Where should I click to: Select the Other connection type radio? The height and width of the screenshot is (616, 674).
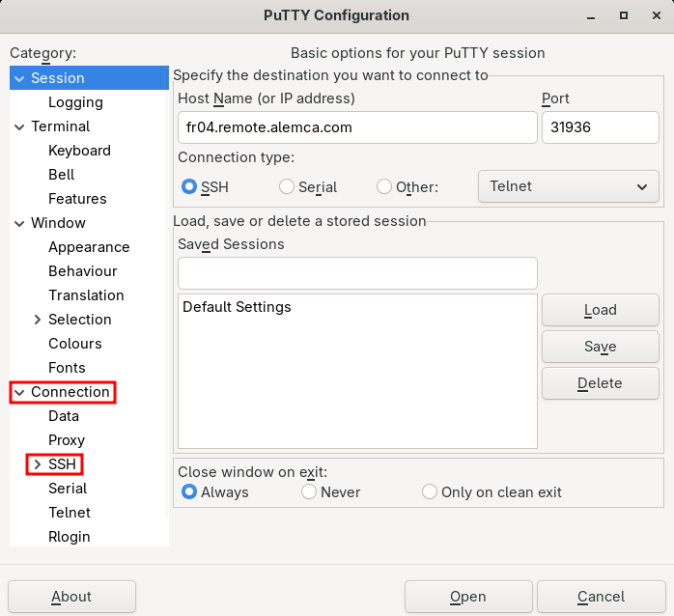click(x=384, y=186)
